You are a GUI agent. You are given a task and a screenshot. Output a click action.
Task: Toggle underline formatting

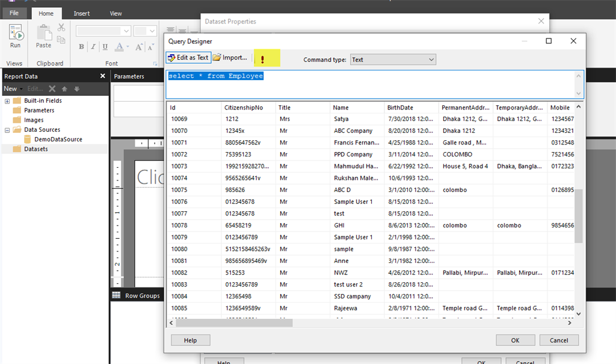point(105,46)
